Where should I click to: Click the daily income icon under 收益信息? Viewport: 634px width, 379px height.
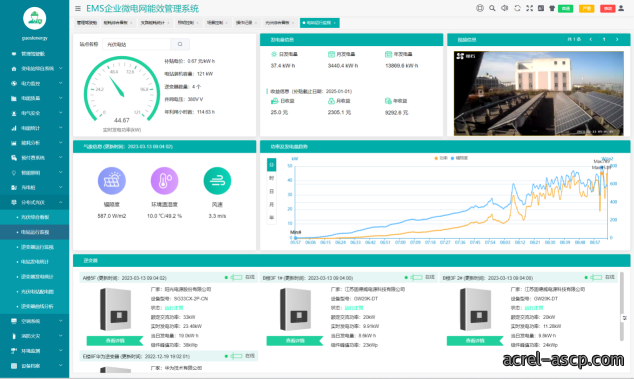[x=274, y=101]
